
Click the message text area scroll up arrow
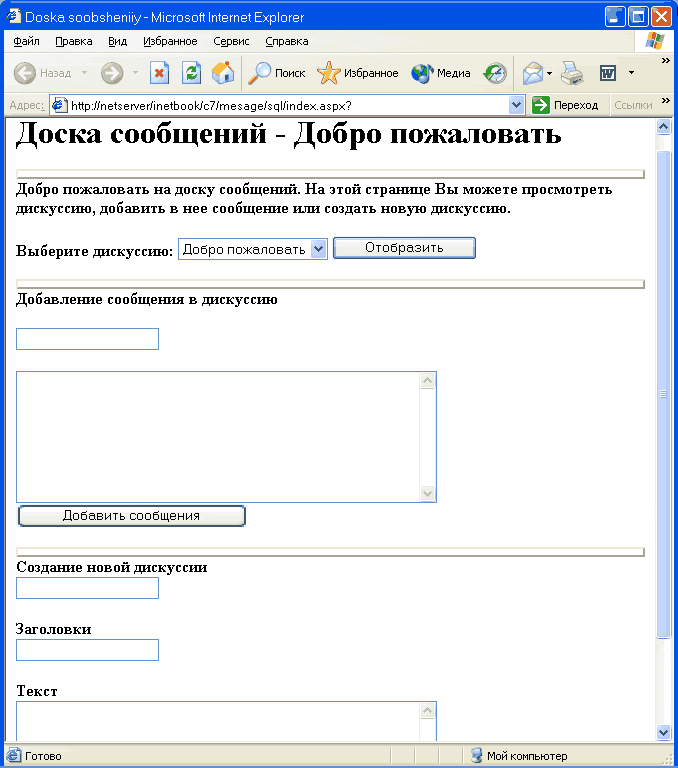coord(428,381)
